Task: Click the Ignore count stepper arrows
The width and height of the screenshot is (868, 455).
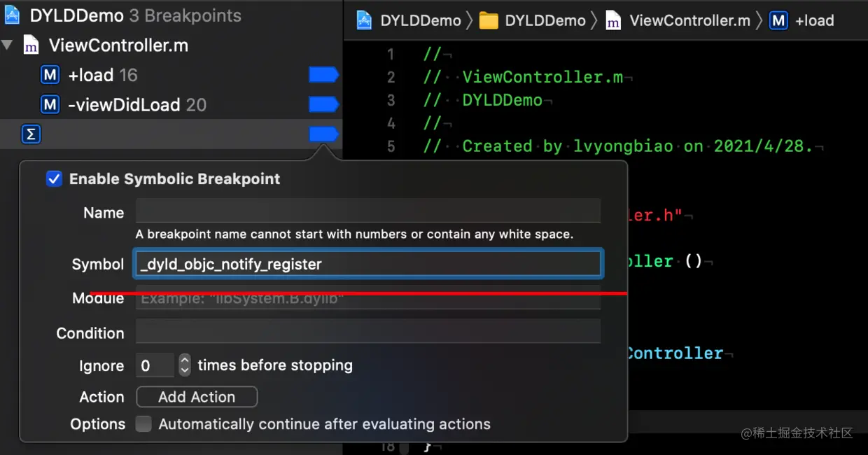Action: tap(184, 365)
